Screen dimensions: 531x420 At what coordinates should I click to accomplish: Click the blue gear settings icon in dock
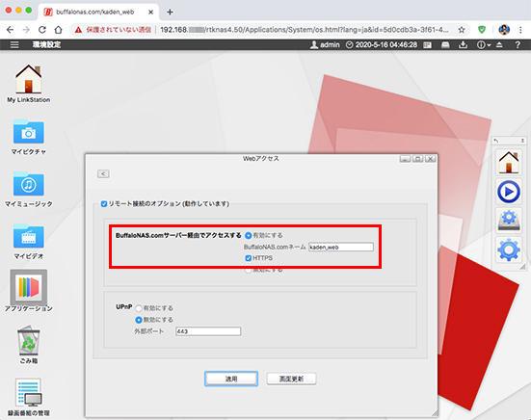509,250
